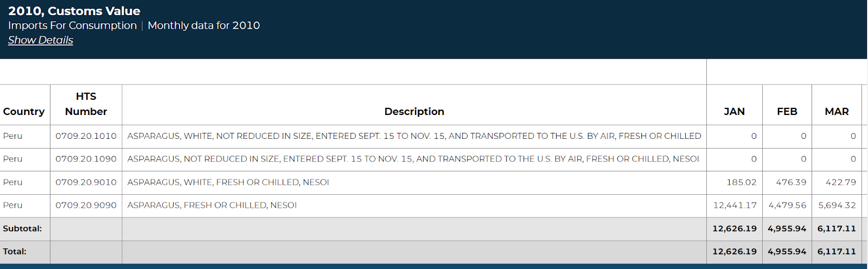
Task: Click the HTS Number column header
Action: point(86,104)
